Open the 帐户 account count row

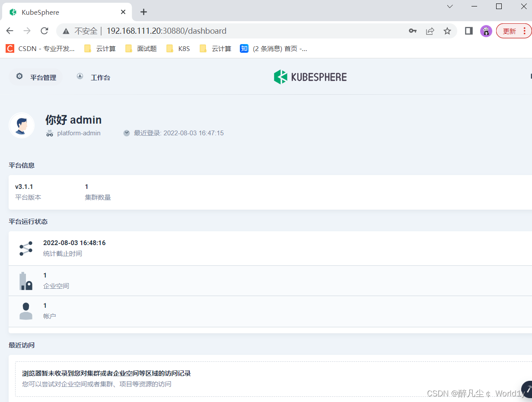click(270, 312)
